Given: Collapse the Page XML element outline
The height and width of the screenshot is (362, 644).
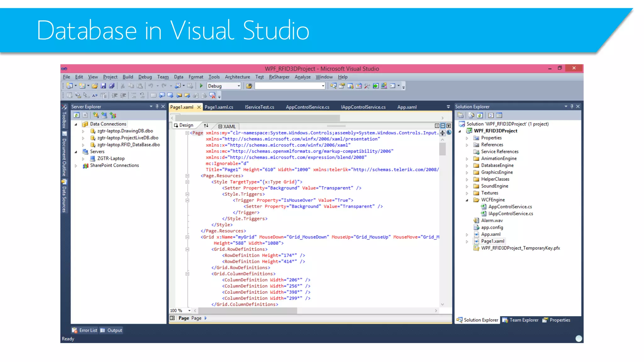Looking at the screenshot, I should [187, 133].
